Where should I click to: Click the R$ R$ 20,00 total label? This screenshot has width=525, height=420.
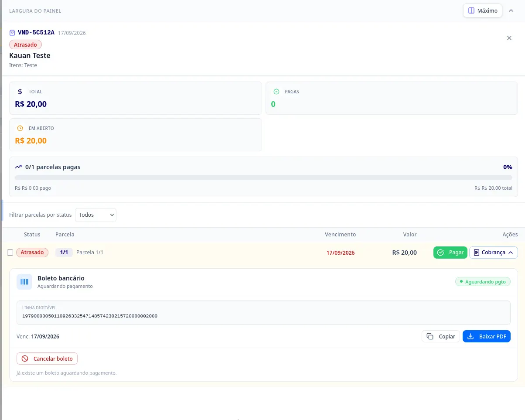(x=494, y=188)
